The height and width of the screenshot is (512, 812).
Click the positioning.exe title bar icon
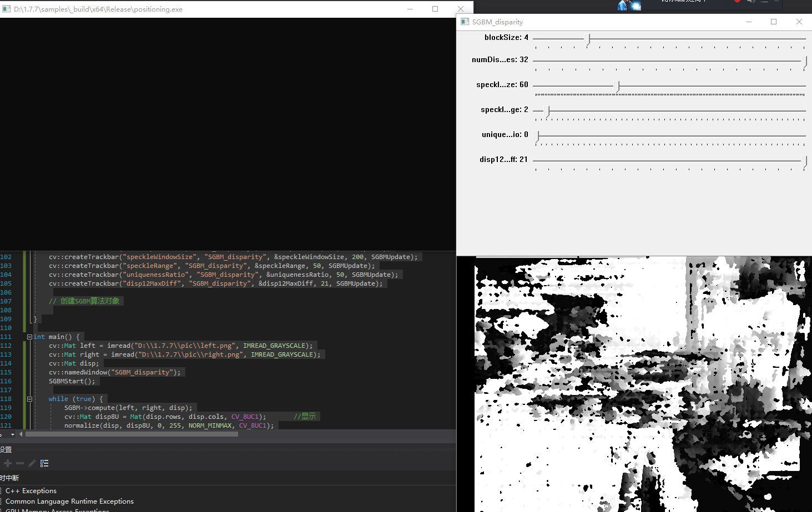click(6, 9)
